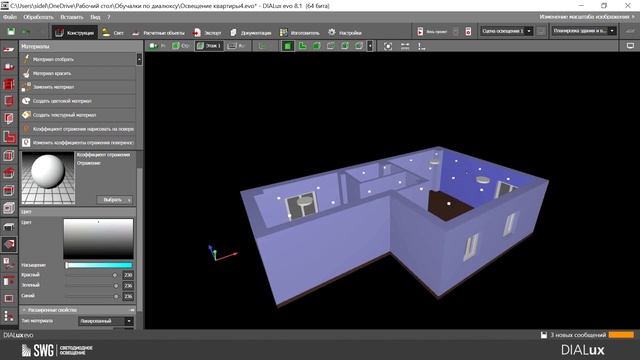Open the Документация tab

tap(251, 33)
